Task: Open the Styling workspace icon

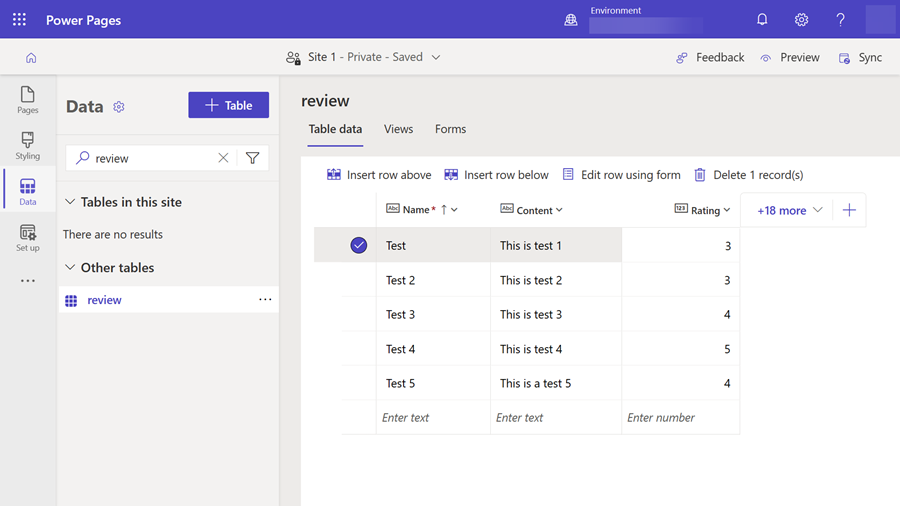Action: 28,145
